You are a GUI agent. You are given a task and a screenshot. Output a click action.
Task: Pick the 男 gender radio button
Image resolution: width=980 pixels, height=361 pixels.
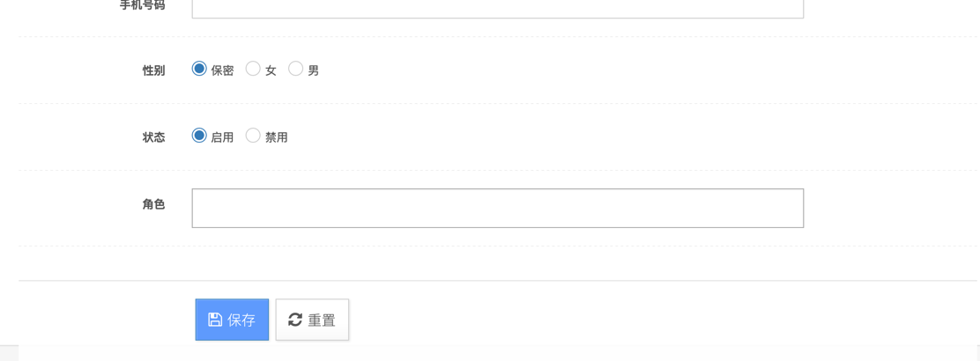point(295,69)
